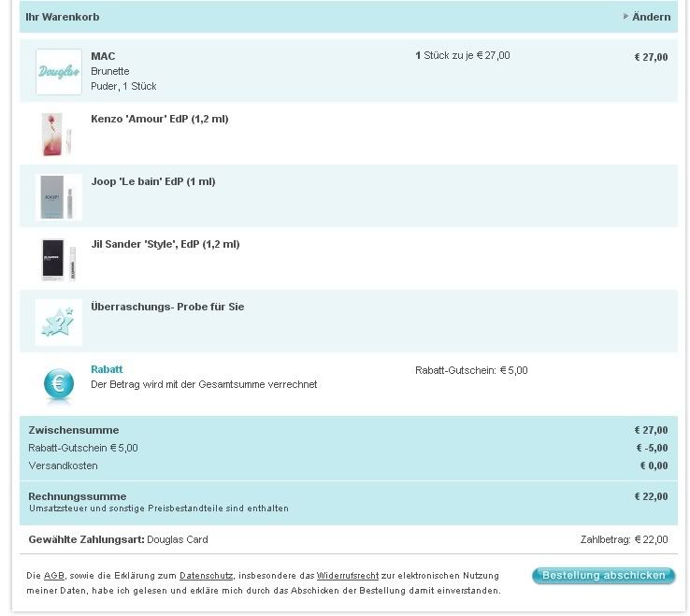Click the Ihr Warenkorb header
Viewport: 690px width, 616px height.
(63, 17)
